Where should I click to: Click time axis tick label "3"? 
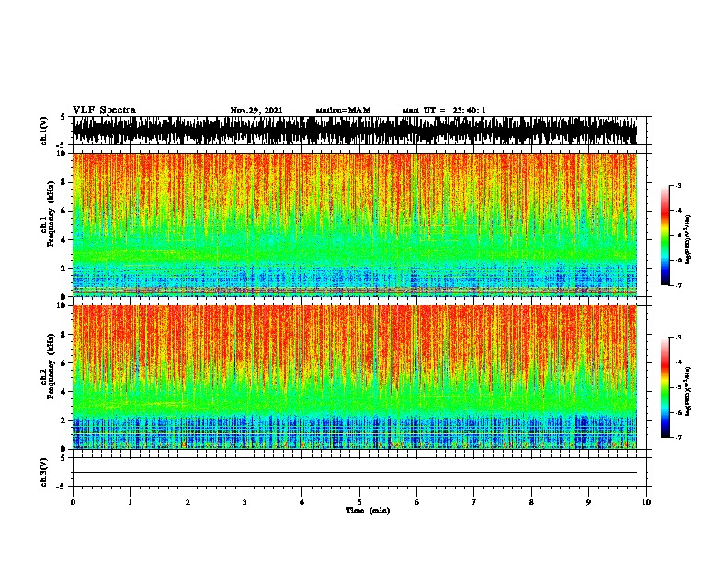click(x=245, y=502)
